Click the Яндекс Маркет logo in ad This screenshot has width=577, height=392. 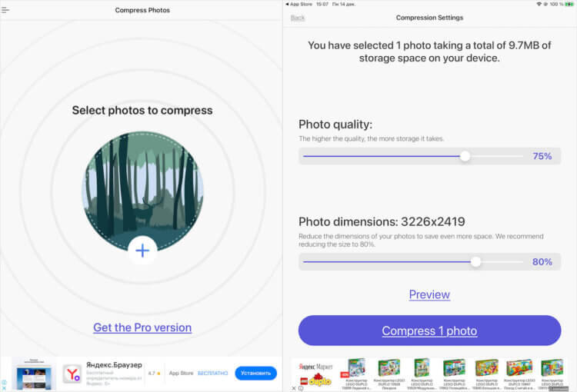pos(315,367)
